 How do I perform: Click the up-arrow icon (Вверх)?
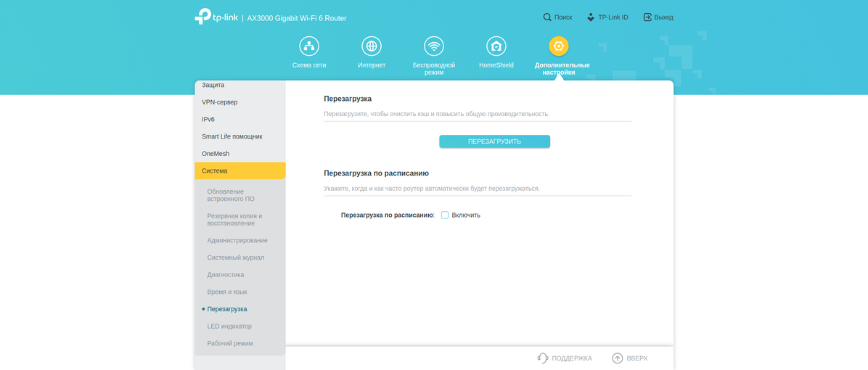point(618,358)
